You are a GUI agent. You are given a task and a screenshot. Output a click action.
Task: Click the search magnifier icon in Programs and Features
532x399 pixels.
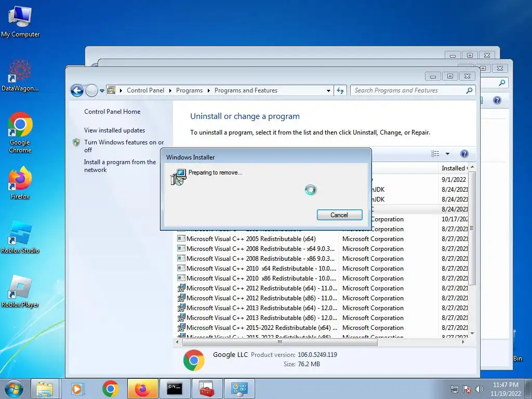pyautogui.click(x=469, y=90)
